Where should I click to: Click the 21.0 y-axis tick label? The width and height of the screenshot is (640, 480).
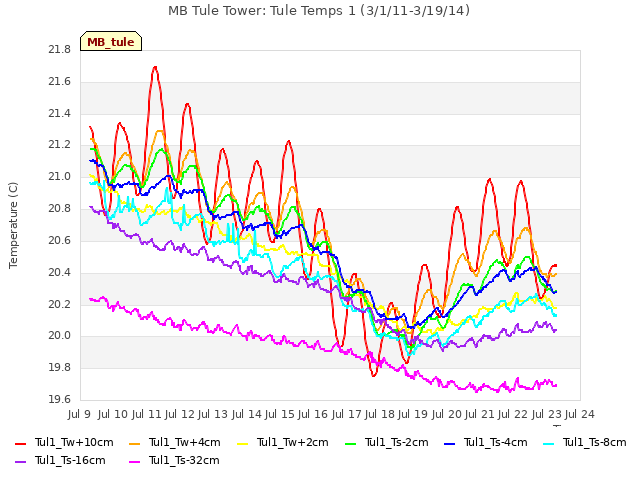60,177
